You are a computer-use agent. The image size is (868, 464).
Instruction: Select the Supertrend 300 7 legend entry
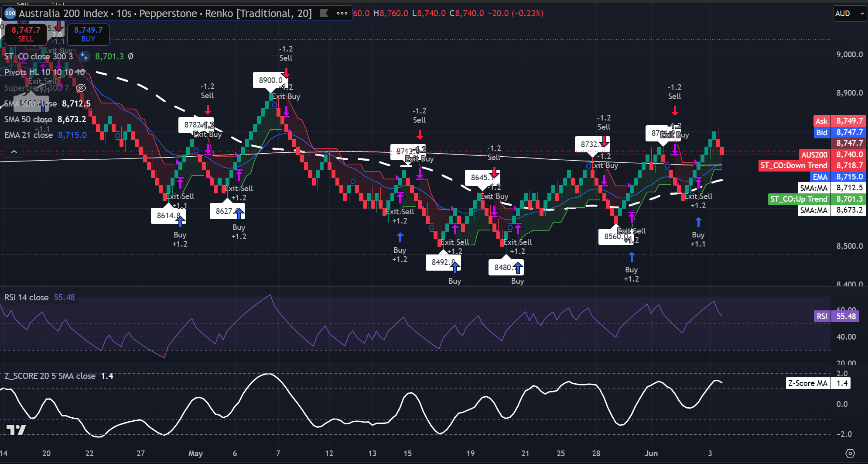36,88
